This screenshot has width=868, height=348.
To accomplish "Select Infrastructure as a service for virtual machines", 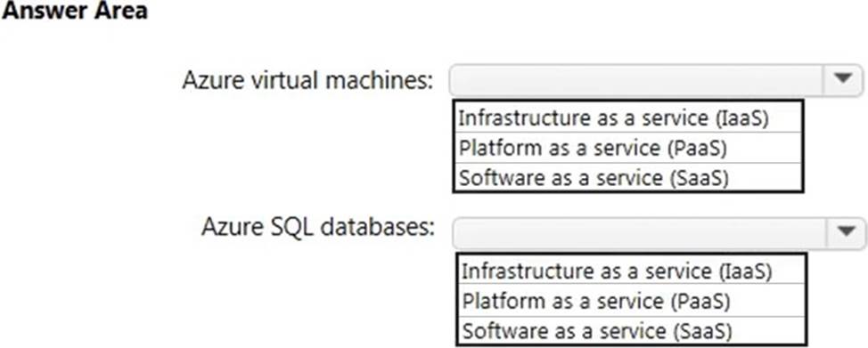I will 627,117.
